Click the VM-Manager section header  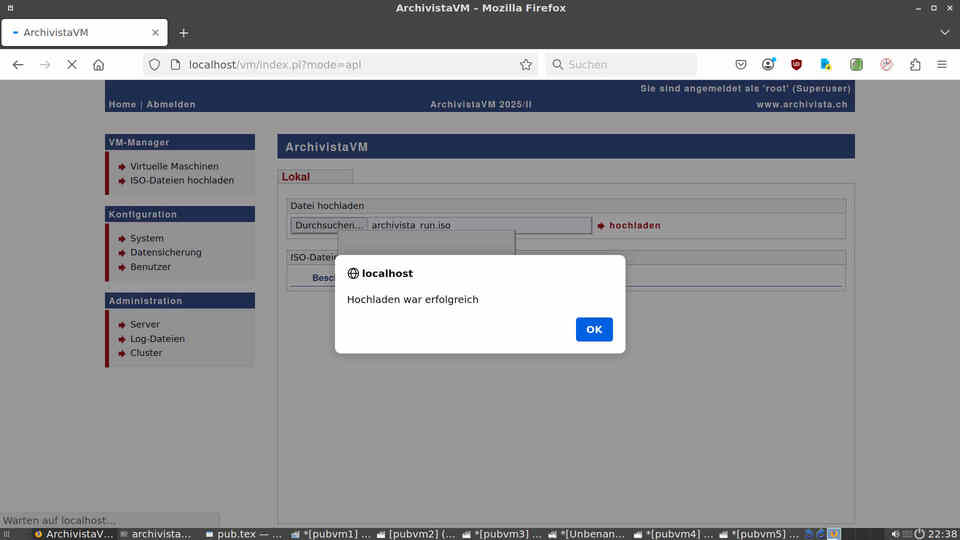pyautogui.click(x=180, y=142)
